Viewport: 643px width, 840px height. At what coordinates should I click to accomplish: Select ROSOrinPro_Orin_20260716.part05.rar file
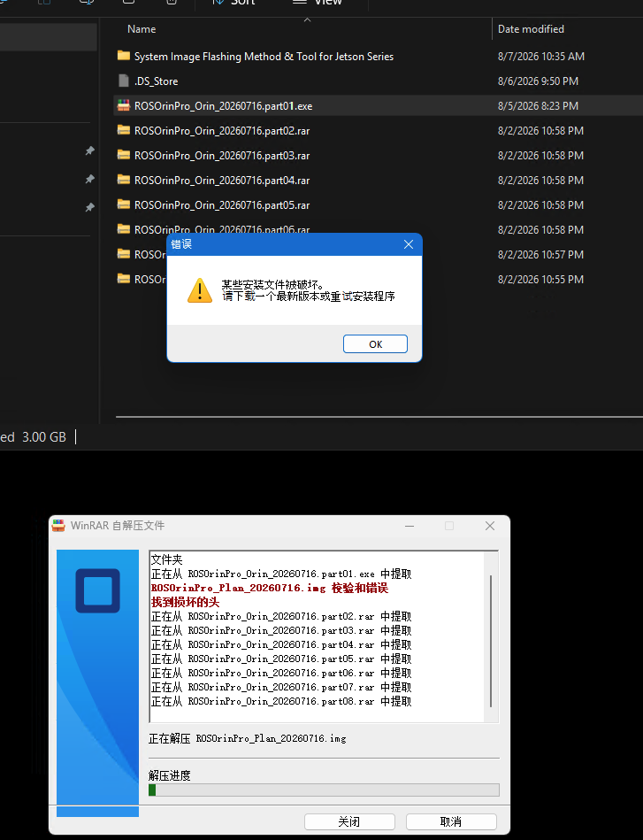[x=222, y=204]
